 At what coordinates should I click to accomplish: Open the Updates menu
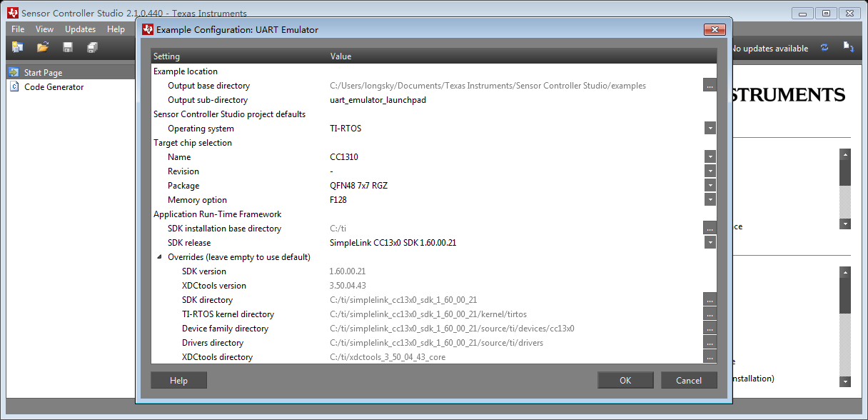pyautogui.click(x=80, y=29)
